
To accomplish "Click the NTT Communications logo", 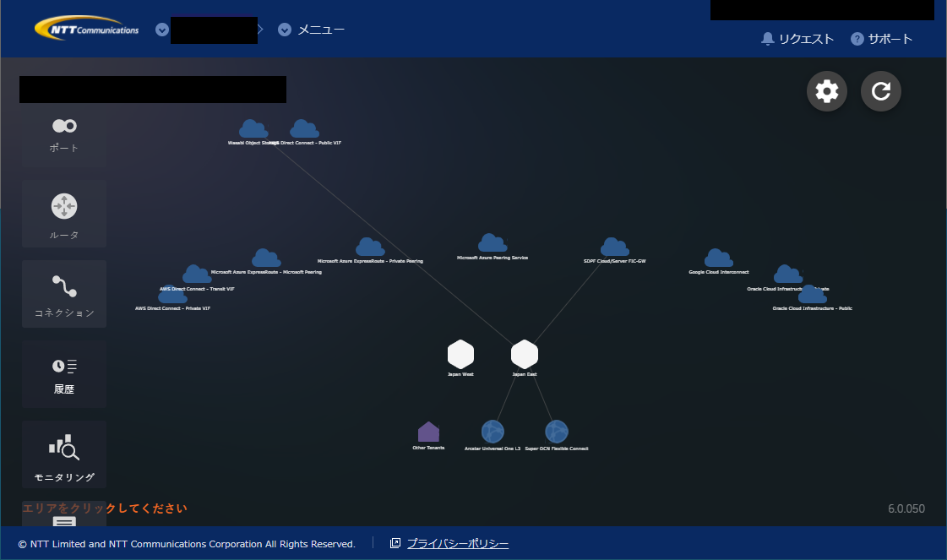I will point(87,29).
